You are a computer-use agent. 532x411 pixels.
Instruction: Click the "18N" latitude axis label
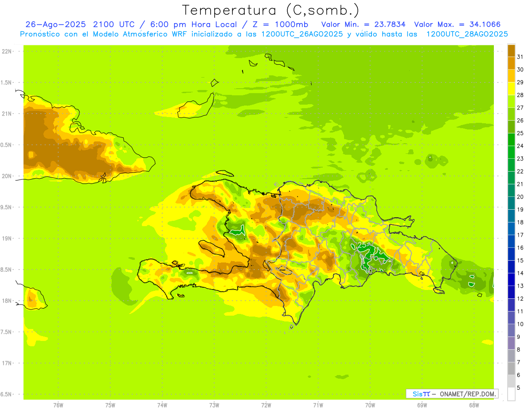pyautogui.click(x=7, y=301)
